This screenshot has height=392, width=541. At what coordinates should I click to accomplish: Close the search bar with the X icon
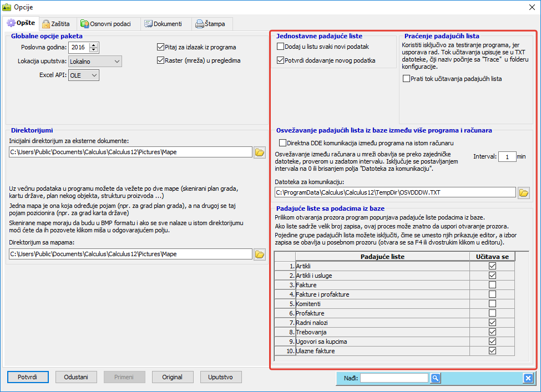(528, 378)
